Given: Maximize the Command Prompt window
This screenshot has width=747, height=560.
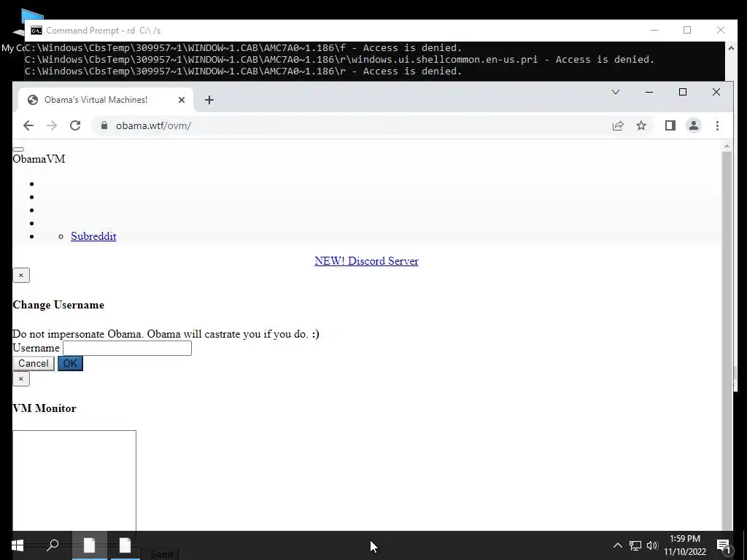Looking at the screenshot, I should coord(687,30).
